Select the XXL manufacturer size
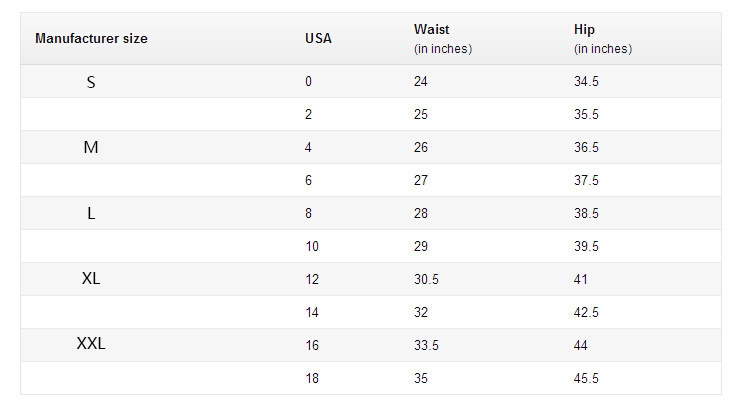Image resolution: width=734 pixels, height=407 pixels. pyautogui.click(x=91, y=345)
